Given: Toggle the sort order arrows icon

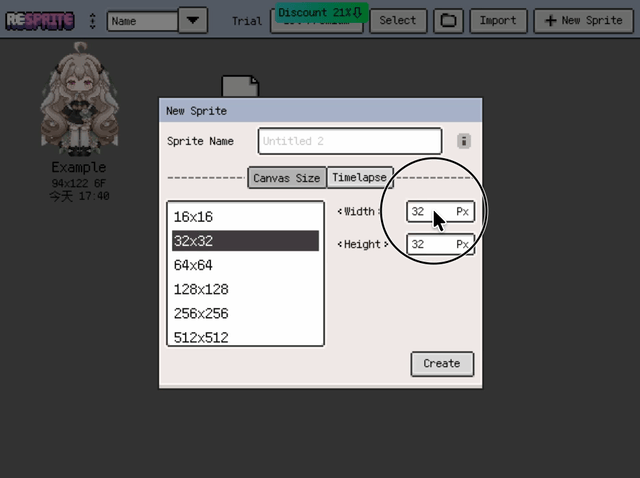Looking at the screenshot, I should click(x=93, y=20).
